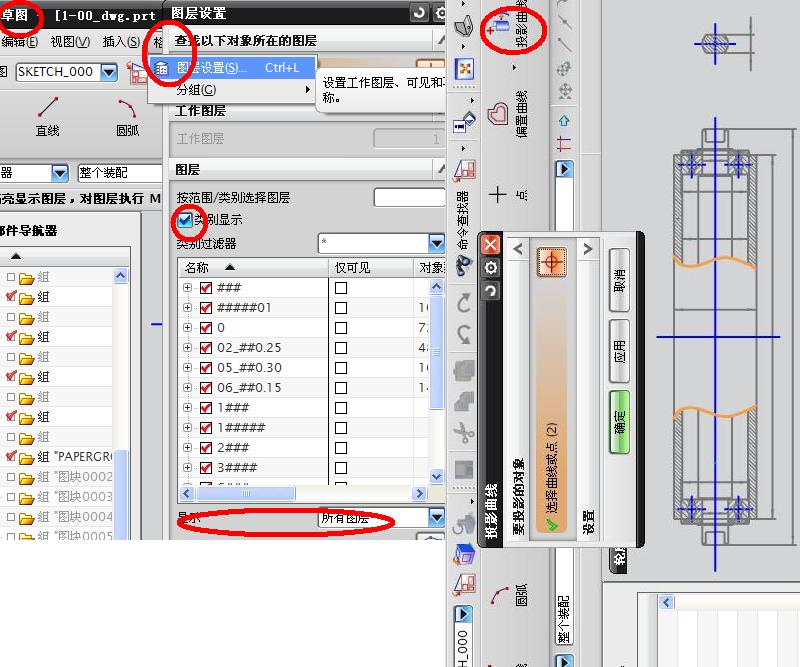Click the rotated 圆弧 arc icon
This screenshot has height=667, width=800.
coord(499,595)
